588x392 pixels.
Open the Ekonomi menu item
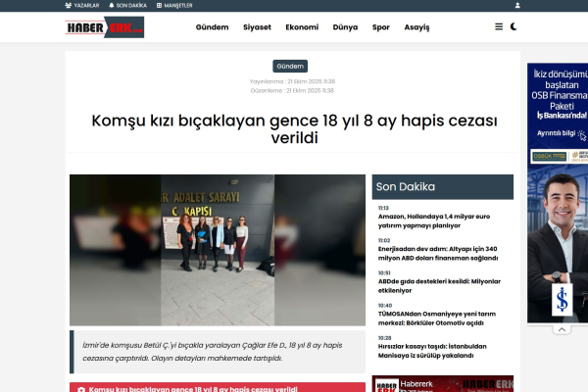(x=302, y=27)
